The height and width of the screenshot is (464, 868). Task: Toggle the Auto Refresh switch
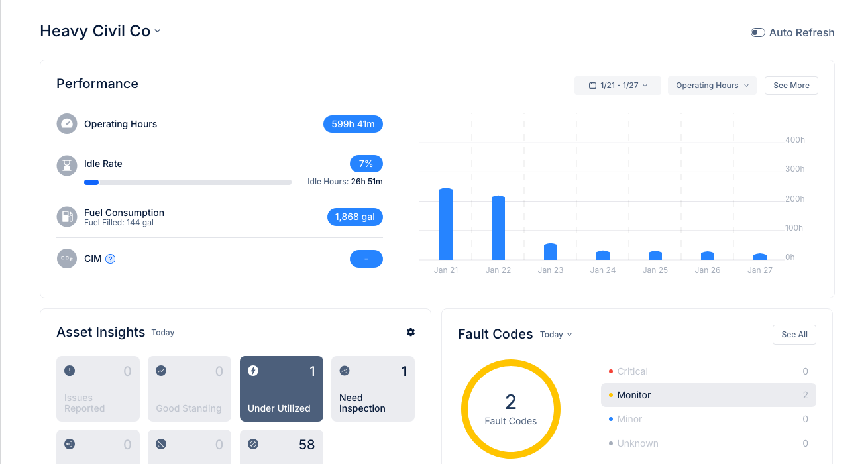[757, 32]
